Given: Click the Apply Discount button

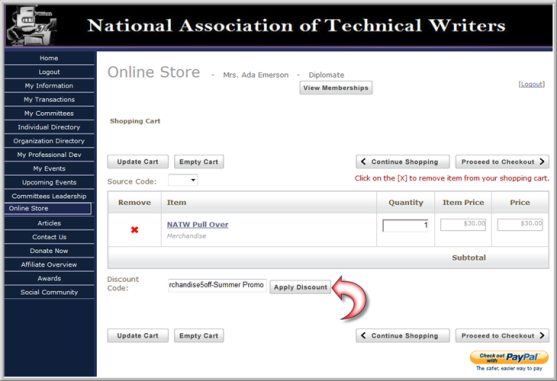Looking at the screenshot, I should pos(301,287).
